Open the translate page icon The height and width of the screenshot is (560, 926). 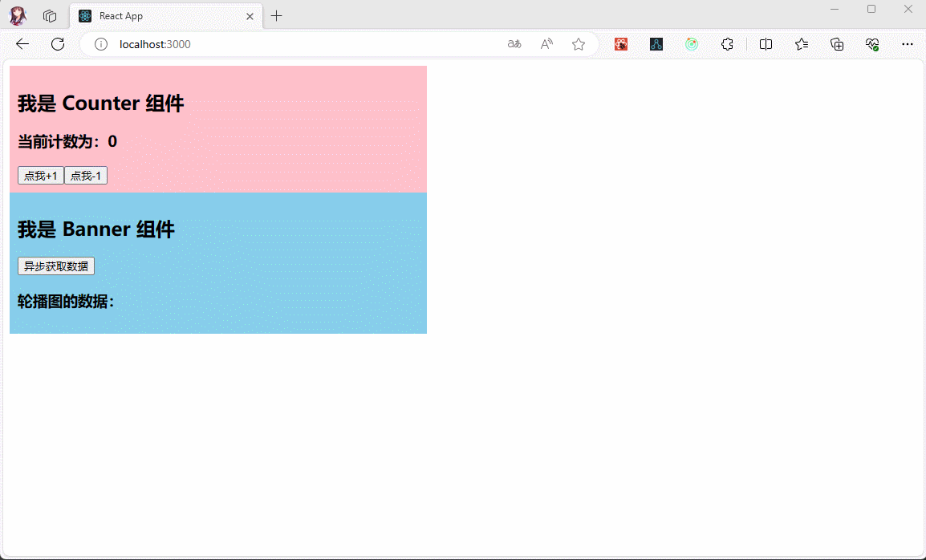[514, 44]
